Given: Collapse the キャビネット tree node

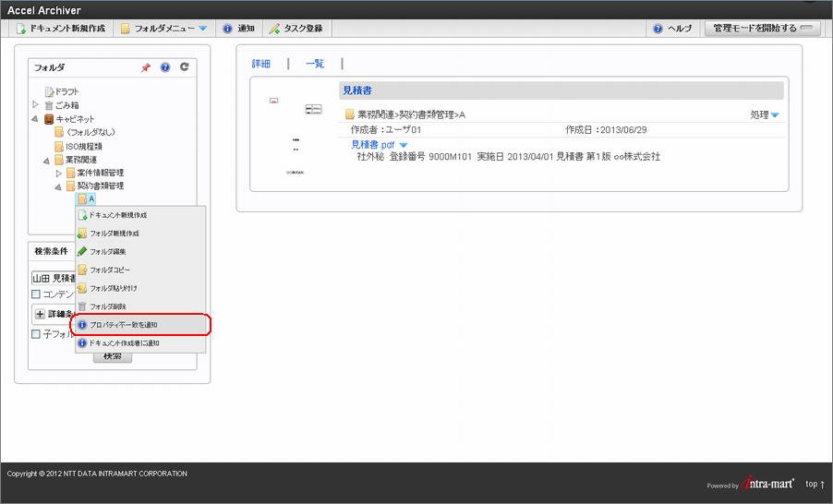Looking at the screenshot, I should tap(35, 119).
